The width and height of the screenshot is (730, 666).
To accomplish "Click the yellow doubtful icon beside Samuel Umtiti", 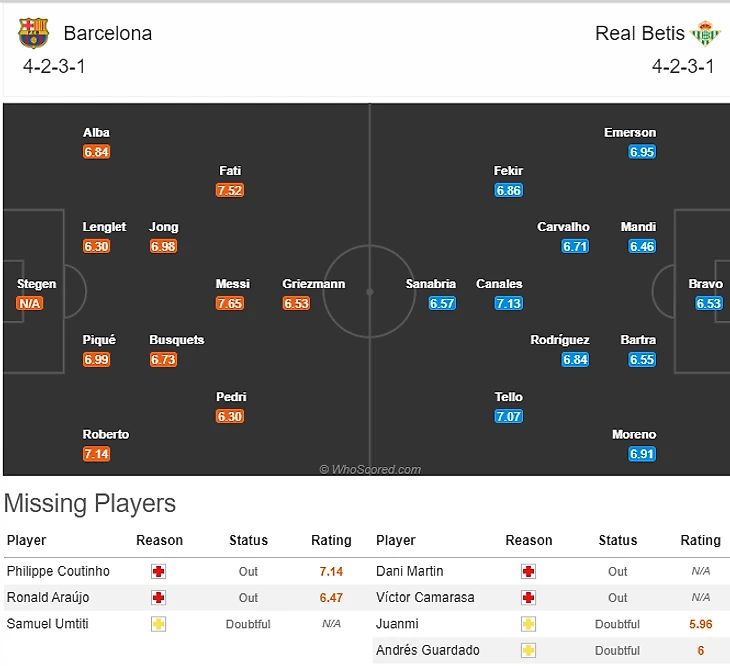I will click(x=158, y=624).
